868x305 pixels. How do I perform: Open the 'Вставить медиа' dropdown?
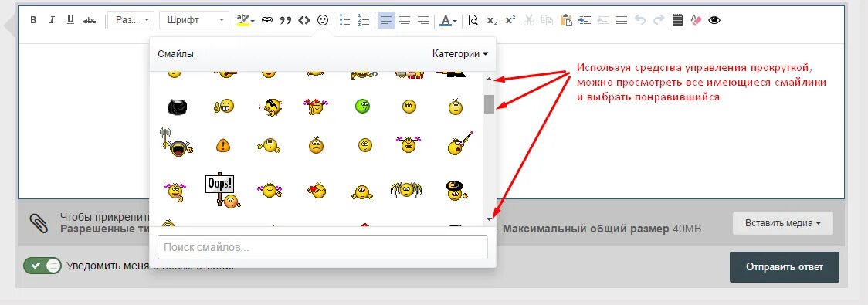pos(783,223)
